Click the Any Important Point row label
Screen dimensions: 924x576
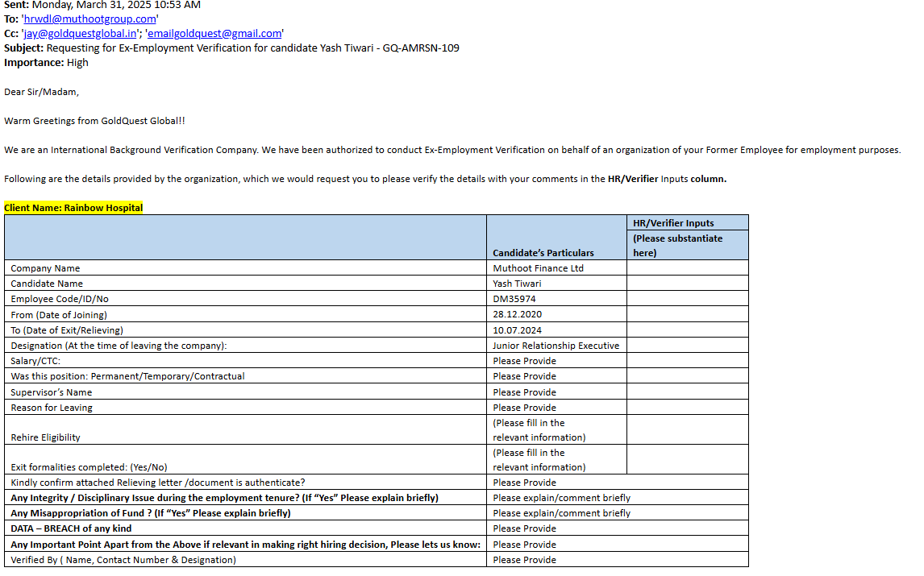[246, 545]
